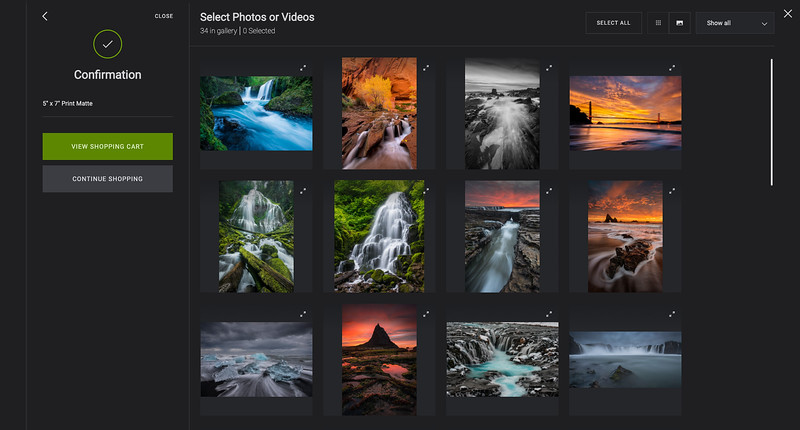This screenshot has width=800, height=430.
Task: Select the misty wide waterfall thumbnail
Action: [x=626, y=360]
